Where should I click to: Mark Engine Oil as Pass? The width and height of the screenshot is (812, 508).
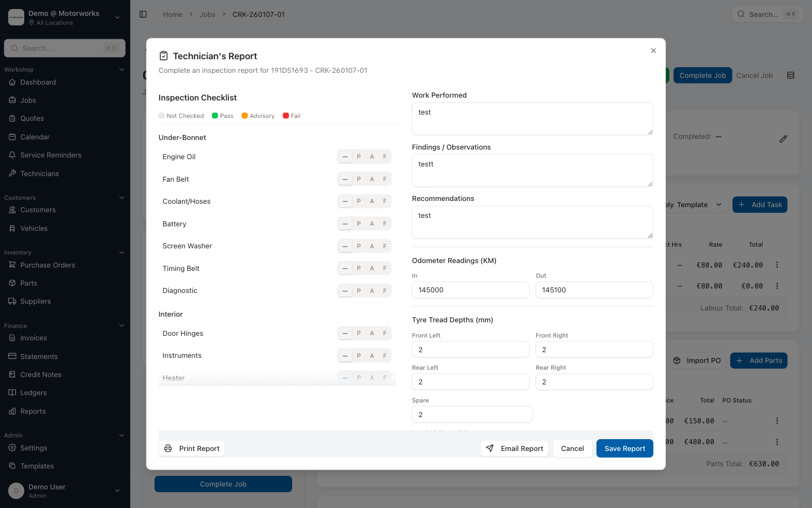tap(359, 156)
